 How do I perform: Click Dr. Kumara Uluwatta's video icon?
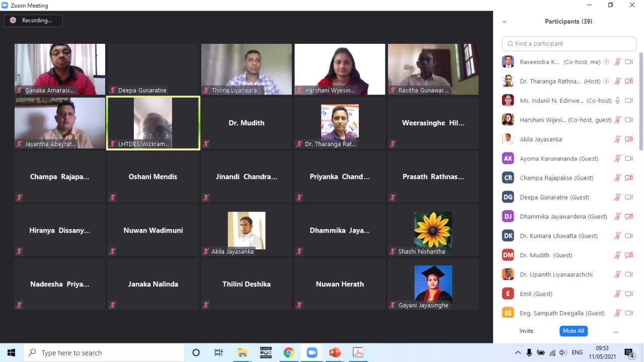(x=629, y=236)
